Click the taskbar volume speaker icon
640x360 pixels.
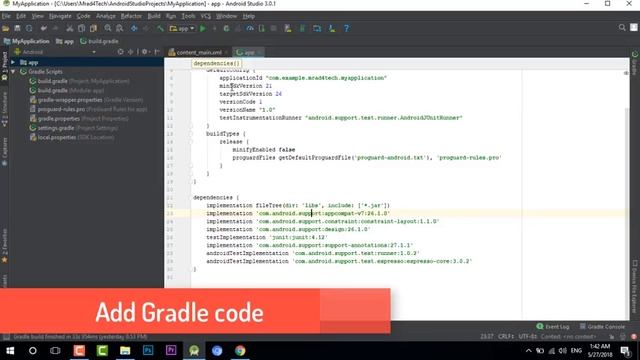(x=563, y=351)
